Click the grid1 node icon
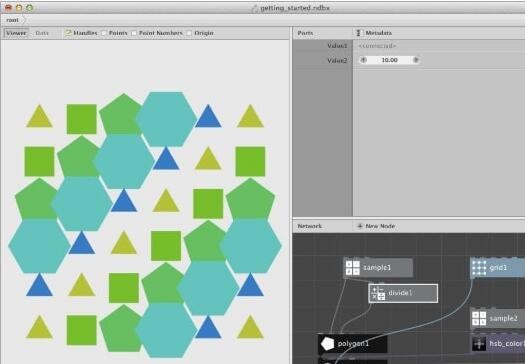This screenshot has width=525, height=364. click(x=479, y=268)
